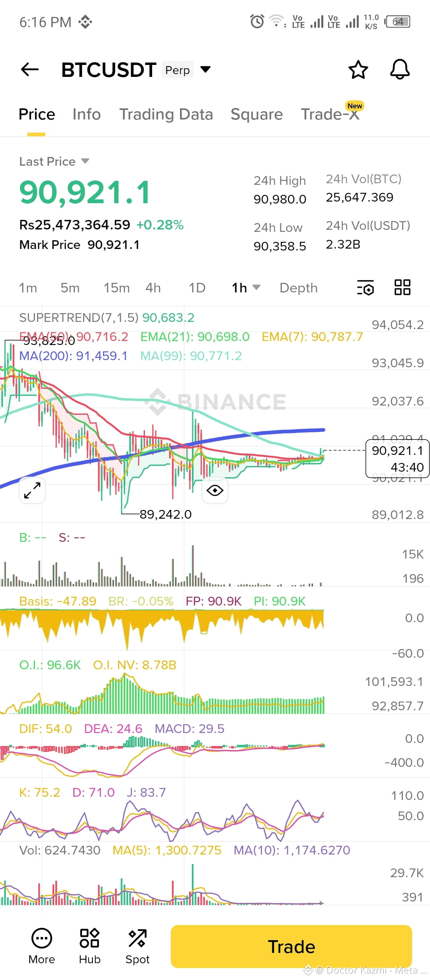
Task: Switch to the Price tab
Action: coord(37,114)
